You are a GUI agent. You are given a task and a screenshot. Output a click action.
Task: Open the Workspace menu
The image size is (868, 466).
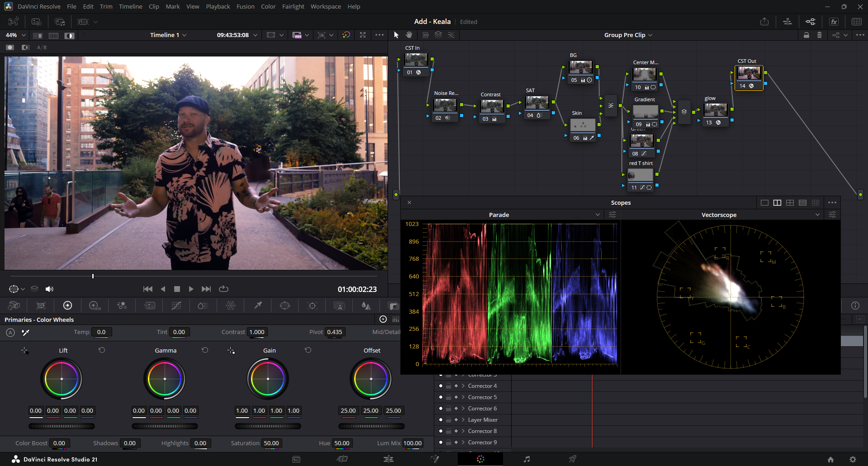326,7
